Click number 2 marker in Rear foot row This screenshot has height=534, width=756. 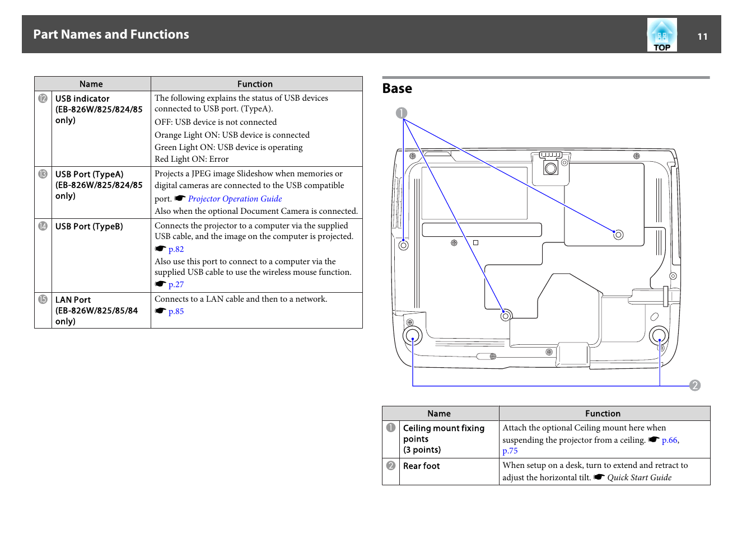click(x=391, y=466)
